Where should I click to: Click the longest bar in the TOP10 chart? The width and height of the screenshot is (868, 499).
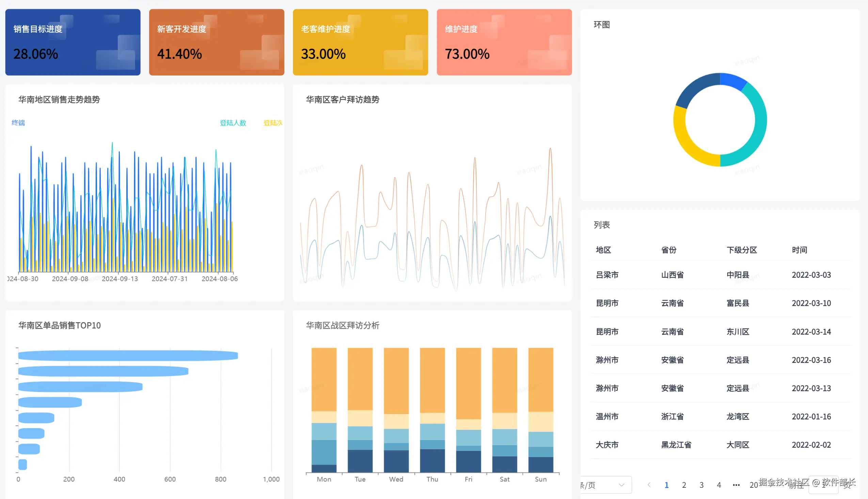click(x=128, y=355)
